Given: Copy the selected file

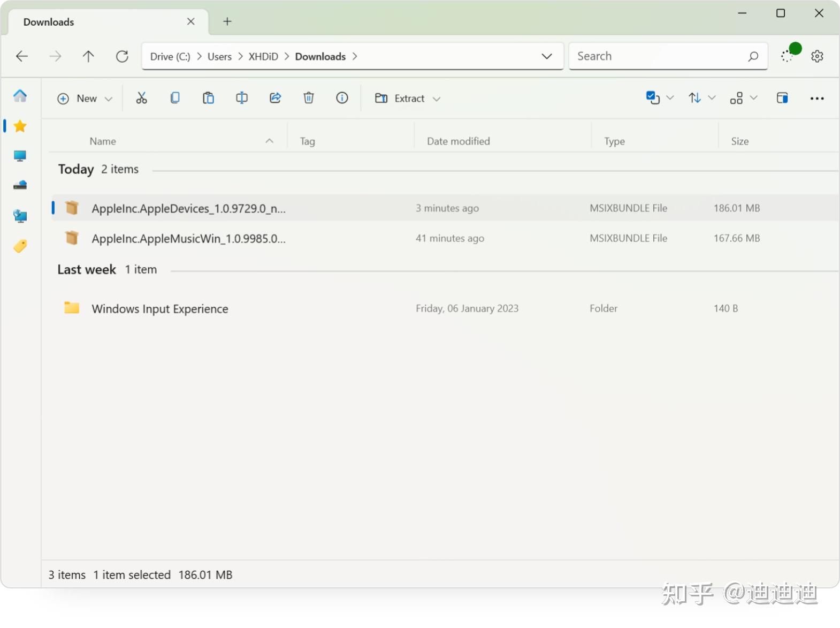Looking at the screenshot, I should pos(175,98).
